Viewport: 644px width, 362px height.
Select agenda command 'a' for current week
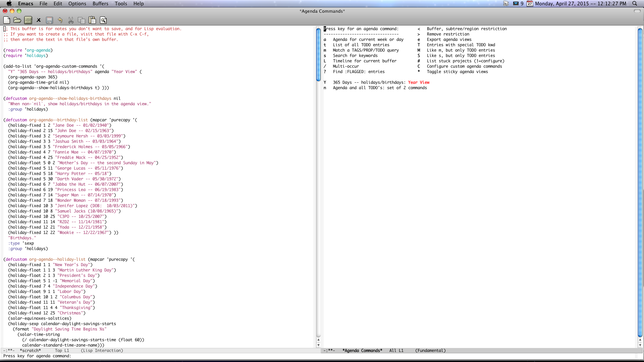(325, 39)
